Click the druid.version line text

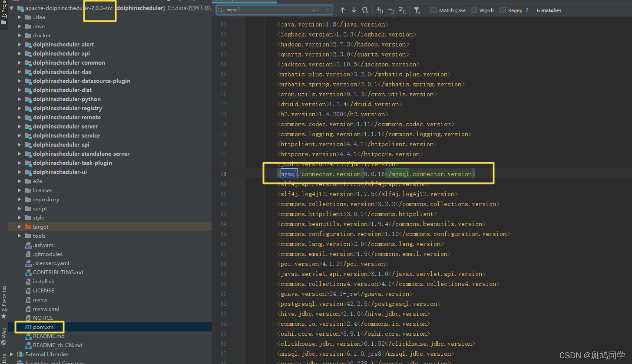click(x=340, y=104)
